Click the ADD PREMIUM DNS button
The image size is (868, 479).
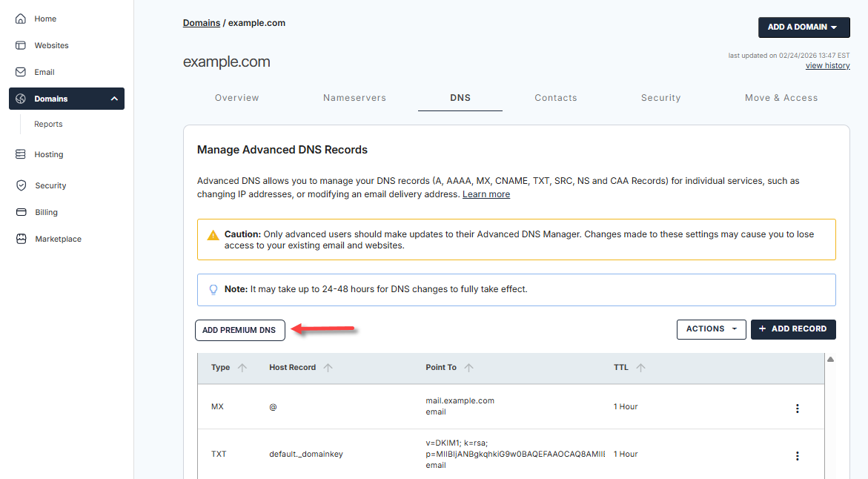(239, 330)
